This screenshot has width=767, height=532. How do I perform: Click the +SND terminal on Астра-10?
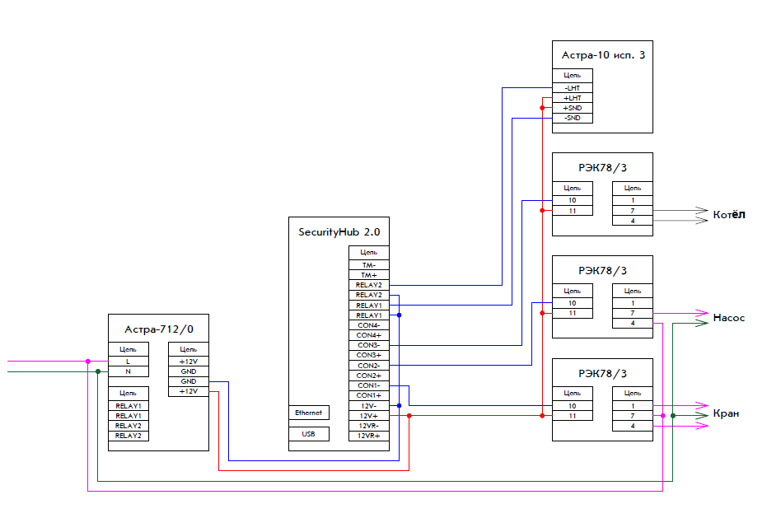[572, 108]
